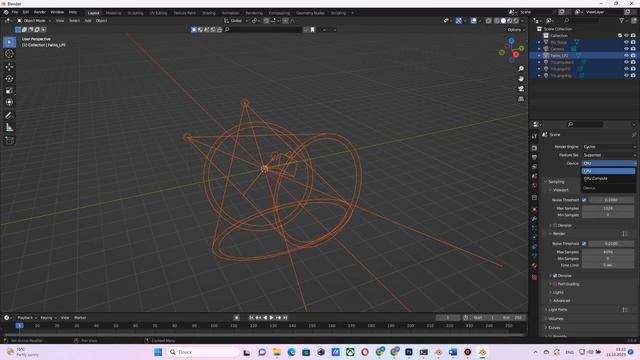The width and height of the screenshot is (640, 360).
Task: Open timeline Keying menu
Action: pos(48,318)
